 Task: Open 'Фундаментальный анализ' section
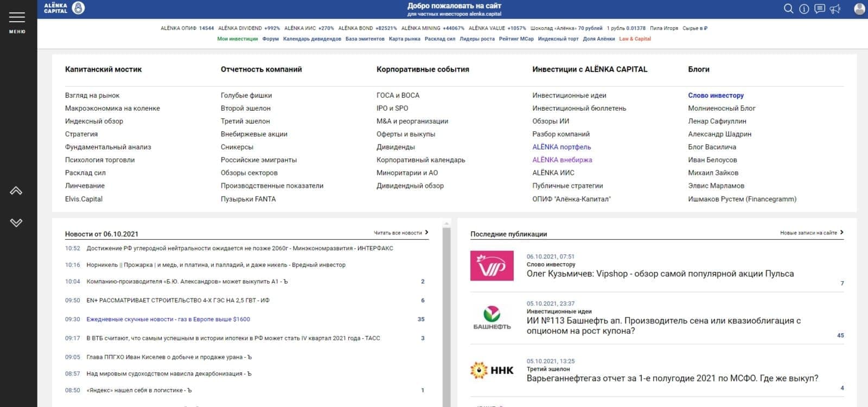click(x=108, y=147)
